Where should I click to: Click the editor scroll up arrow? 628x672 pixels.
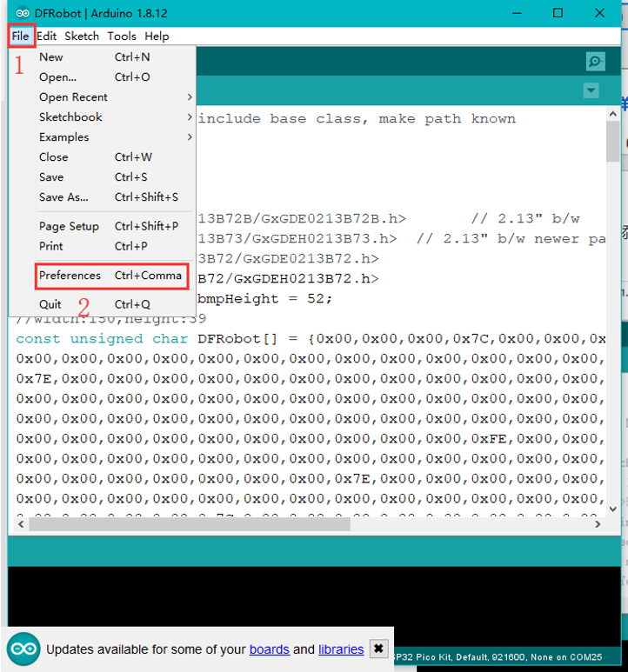[612, 114]
